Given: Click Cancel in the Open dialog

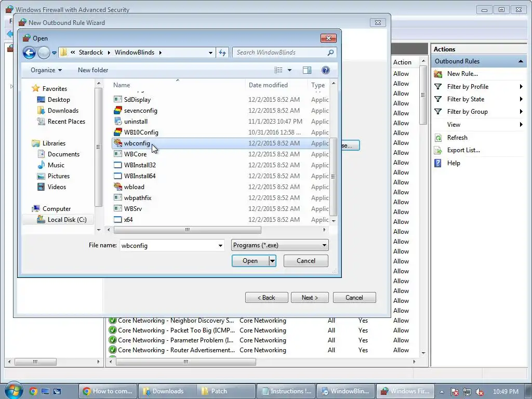Looking at the screenshot, I should point(305,261).
